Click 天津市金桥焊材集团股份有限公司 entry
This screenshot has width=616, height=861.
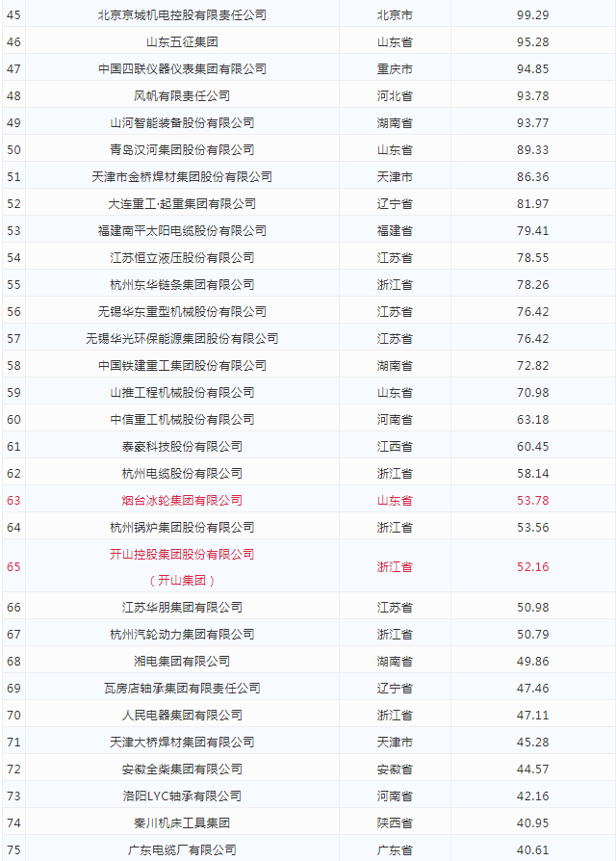tap(182, 176)
